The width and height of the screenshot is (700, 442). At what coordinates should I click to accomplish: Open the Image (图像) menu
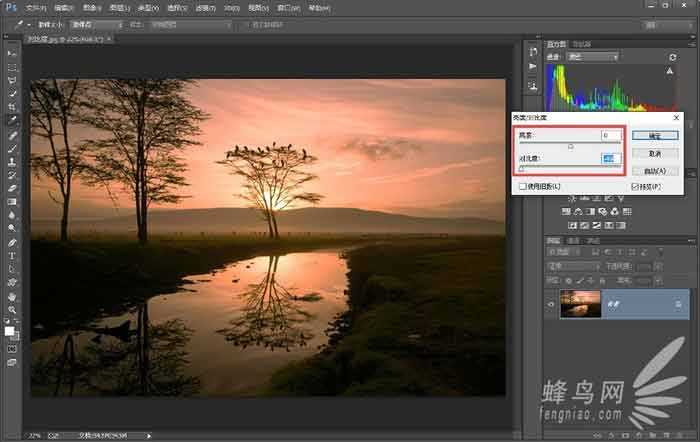coord(89,7)
